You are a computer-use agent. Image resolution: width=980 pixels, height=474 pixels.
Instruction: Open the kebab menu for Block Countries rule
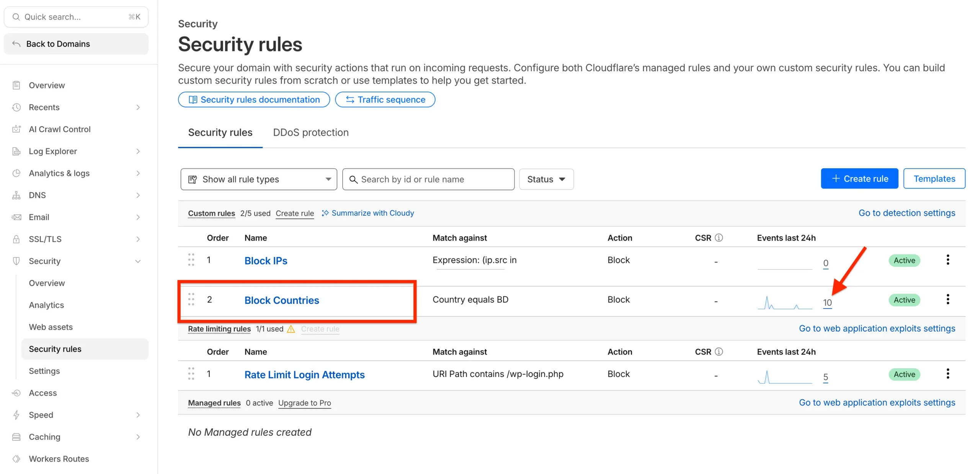pos(947,299)
